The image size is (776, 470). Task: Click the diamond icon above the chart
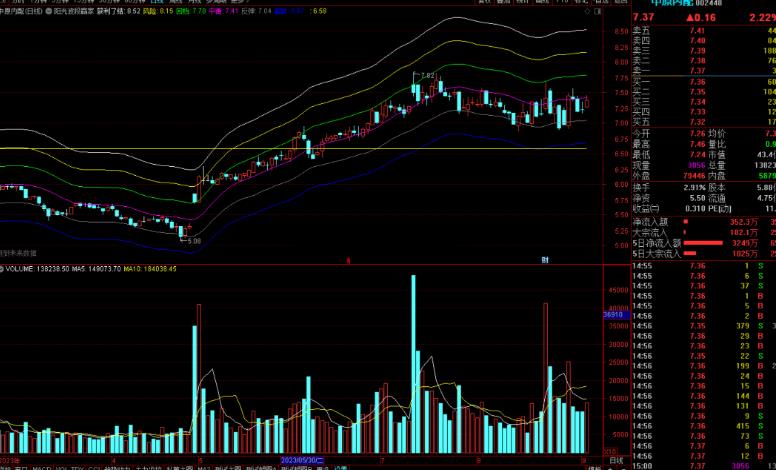coord(587,11)
